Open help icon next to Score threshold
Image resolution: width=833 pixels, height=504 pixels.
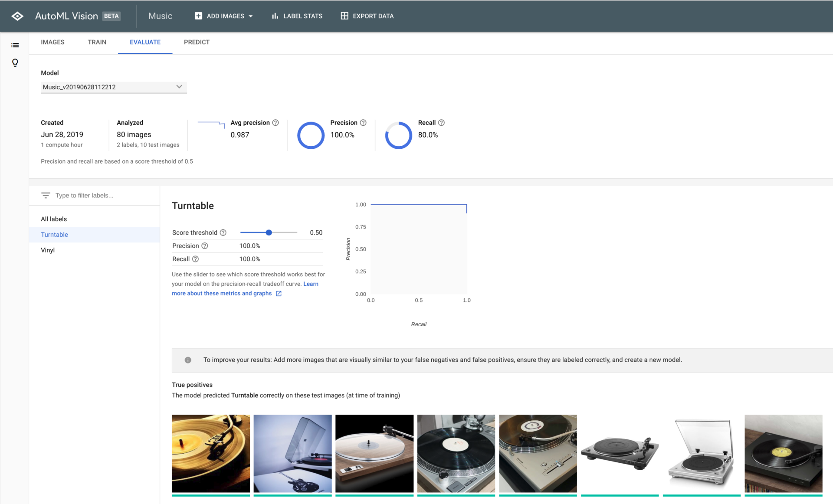tap(223, 232)
